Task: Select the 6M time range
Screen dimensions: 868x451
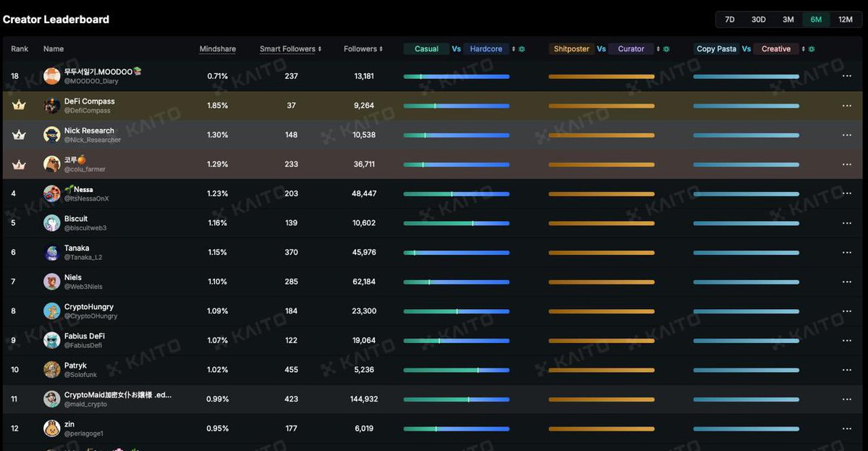Action: click(x=816, y=20)
